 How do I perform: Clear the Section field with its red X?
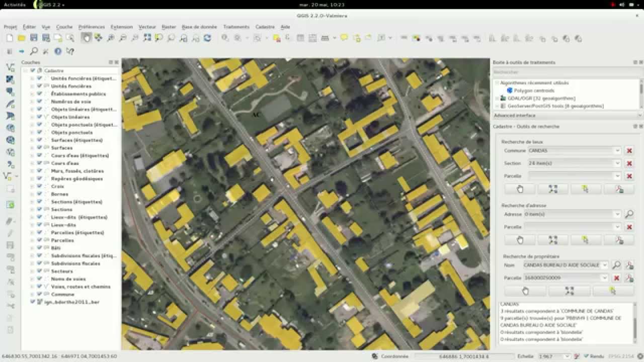(x=629, y=163)
